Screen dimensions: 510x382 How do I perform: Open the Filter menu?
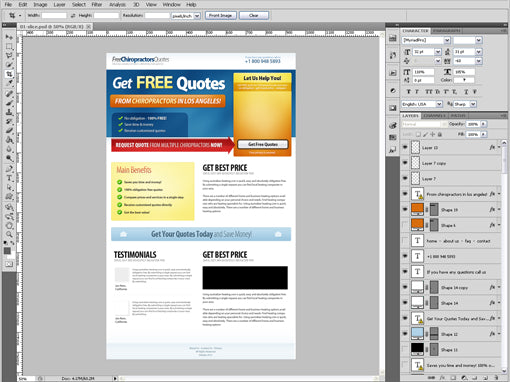click(x=97, y=4)
